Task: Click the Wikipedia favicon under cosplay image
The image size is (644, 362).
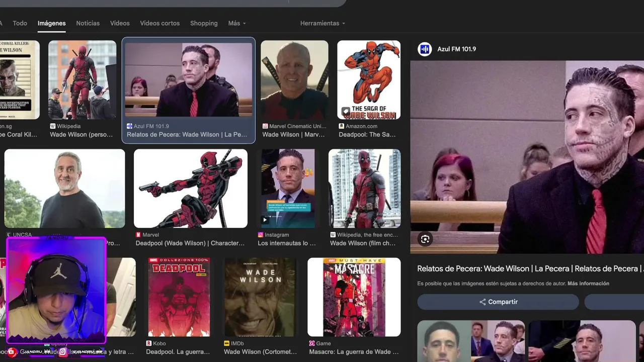Action: click(52, 126)
